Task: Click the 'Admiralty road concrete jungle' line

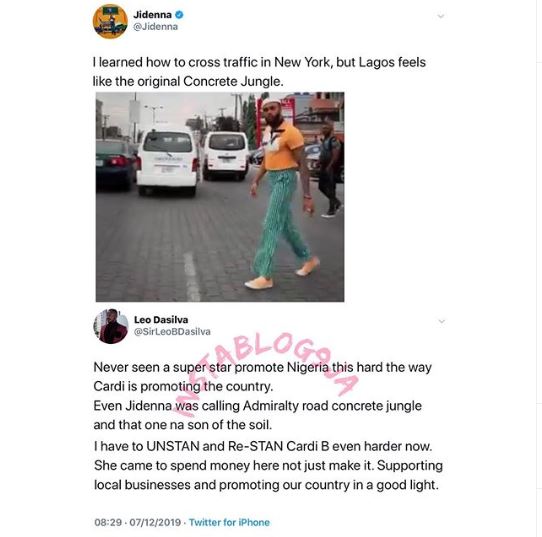Action: [x=258, y=406]
